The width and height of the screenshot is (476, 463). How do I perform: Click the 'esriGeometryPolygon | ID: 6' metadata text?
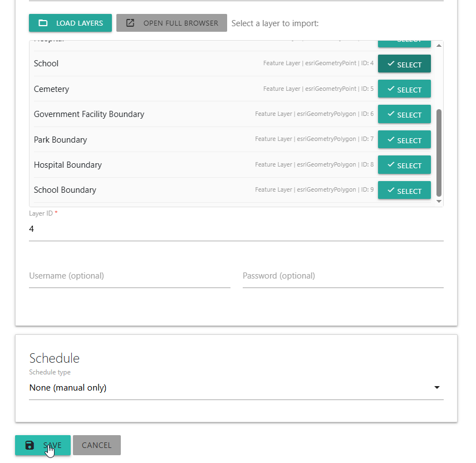point(335,114)
